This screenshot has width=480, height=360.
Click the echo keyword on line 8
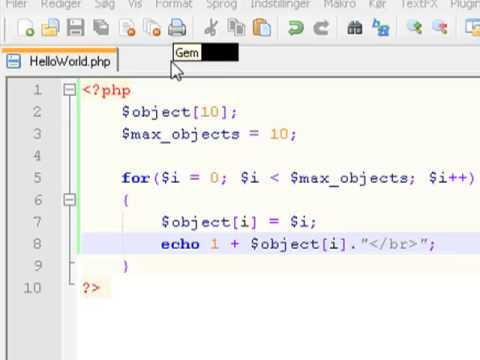[x=180, y=244]
